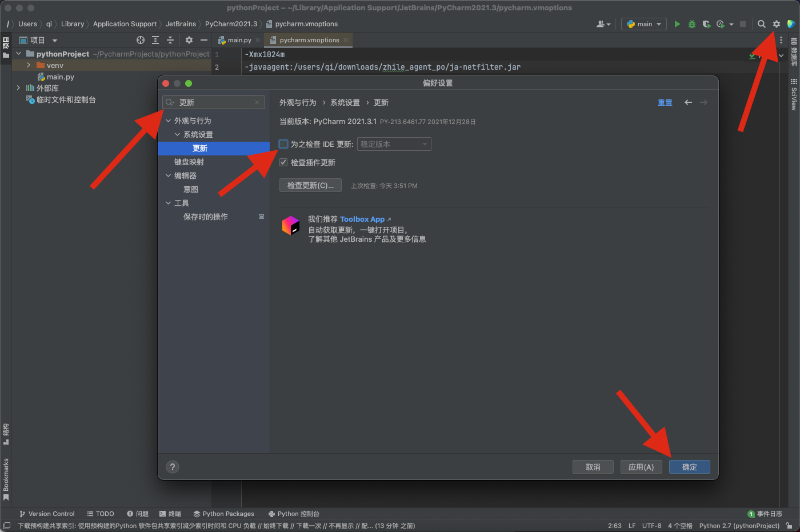800x532 pixels.
Task: Click the 取消 cancel button
Action: point(593,467)
